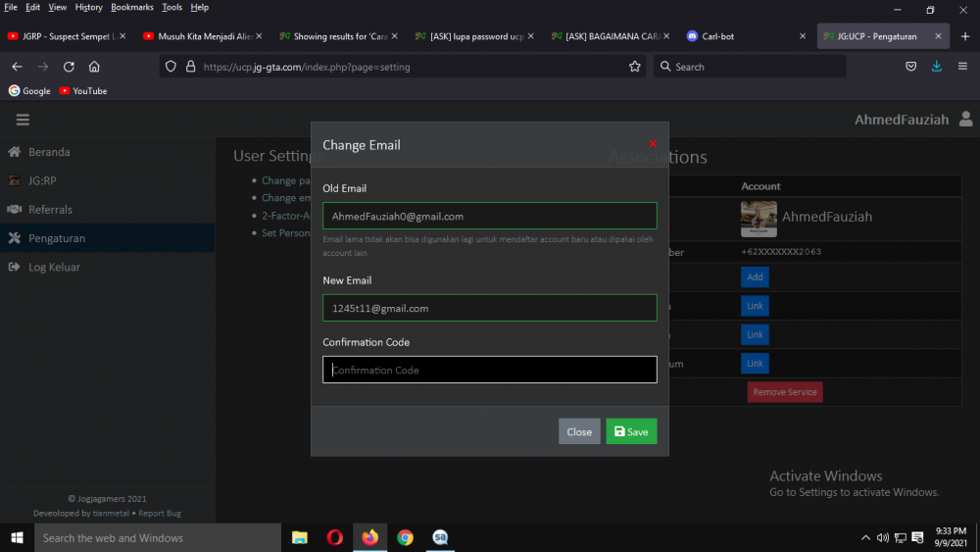This screenshot has width=980, height=552.
Task: Click the Log Keluar exit icon
Action: (x=14, y=267)
